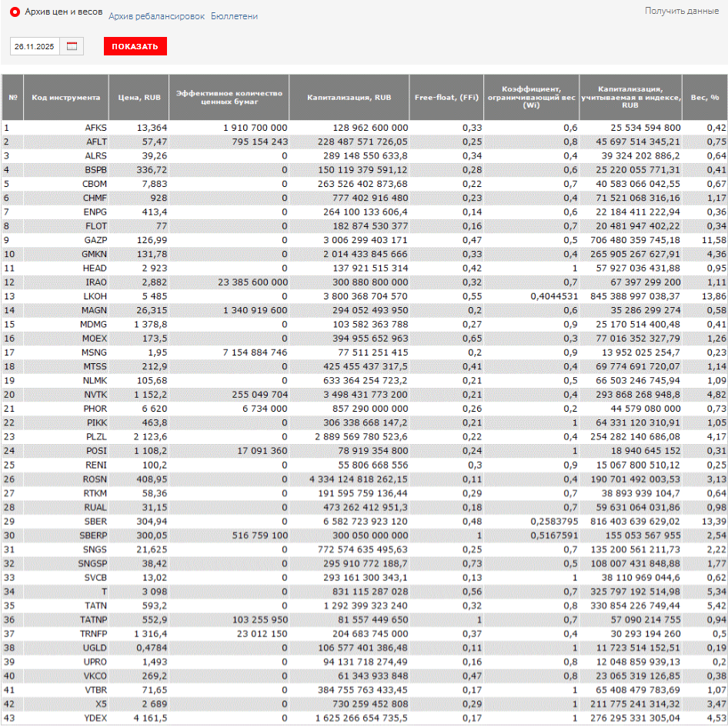Select the Архив цен и весов radio button
Screen dimensions: 728x728
coord(15,13)
